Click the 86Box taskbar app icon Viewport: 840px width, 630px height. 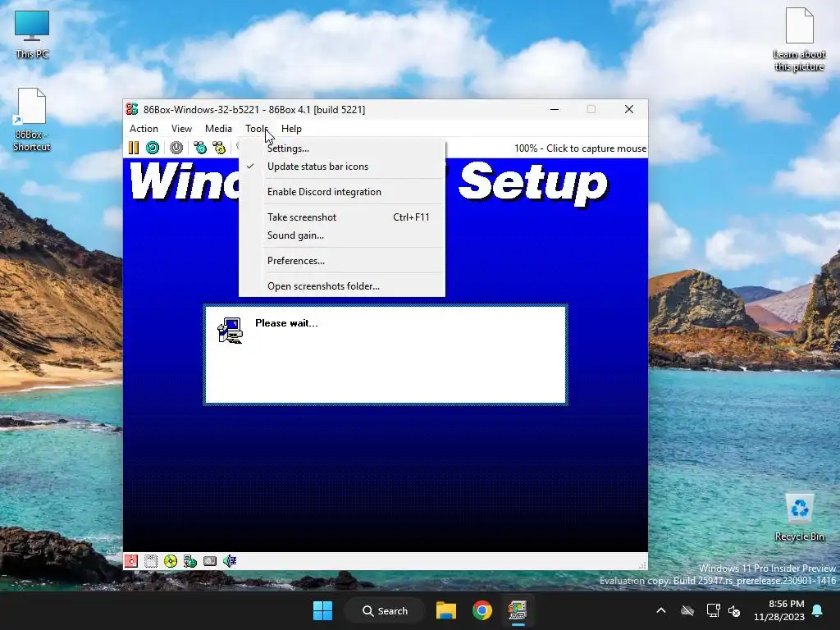point(518,610)
